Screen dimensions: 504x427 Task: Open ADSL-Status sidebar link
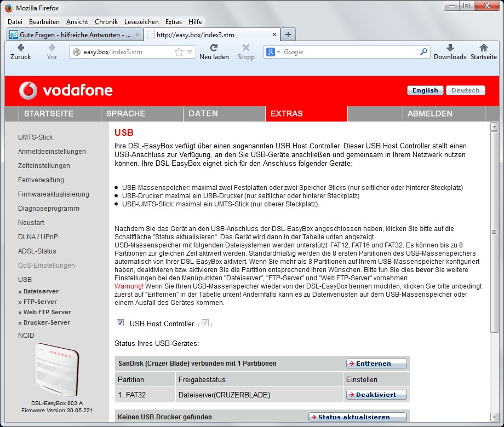coord(37,251)
